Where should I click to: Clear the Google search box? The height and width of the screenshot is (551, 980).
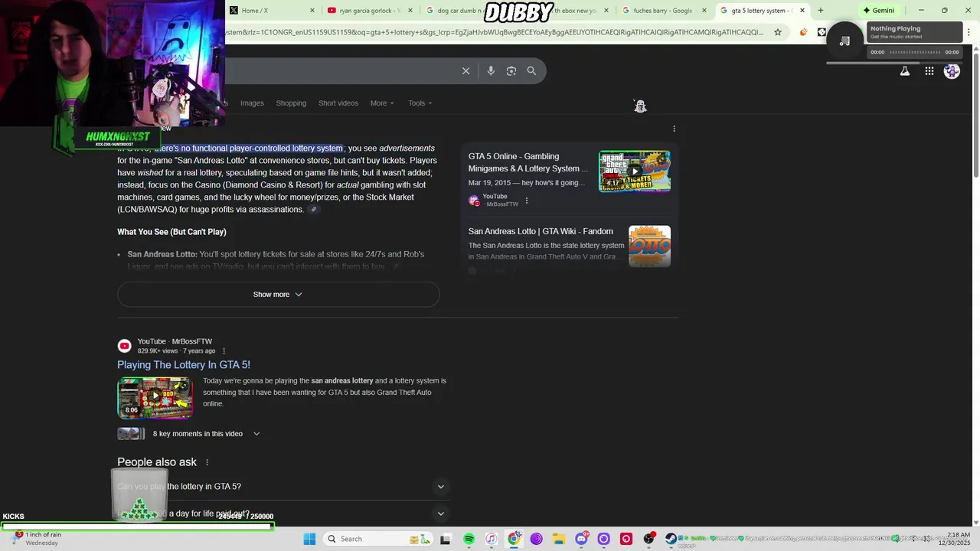pos(465,70)
